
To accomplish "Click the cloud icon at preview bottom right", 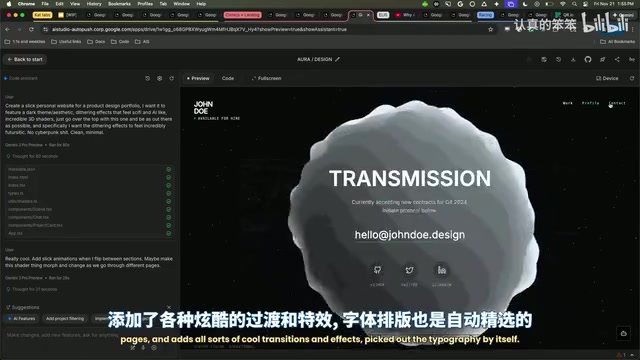I will 623,333.
